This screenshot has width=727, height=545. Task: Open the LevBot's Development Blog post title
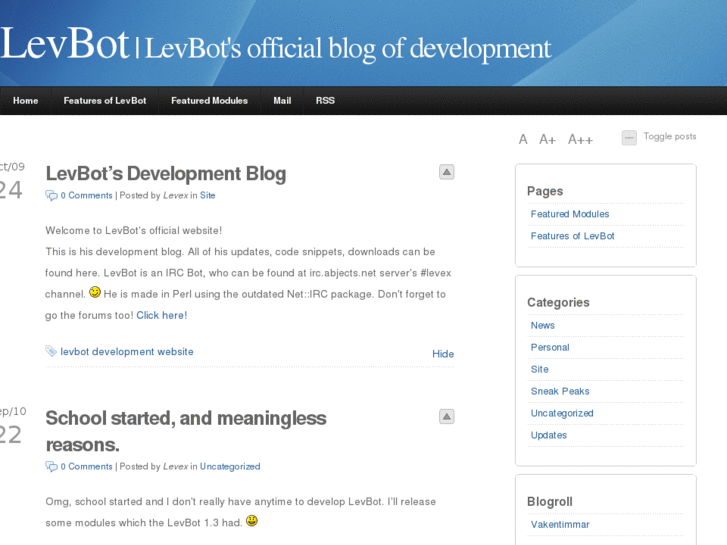click(x=166, y=174)
